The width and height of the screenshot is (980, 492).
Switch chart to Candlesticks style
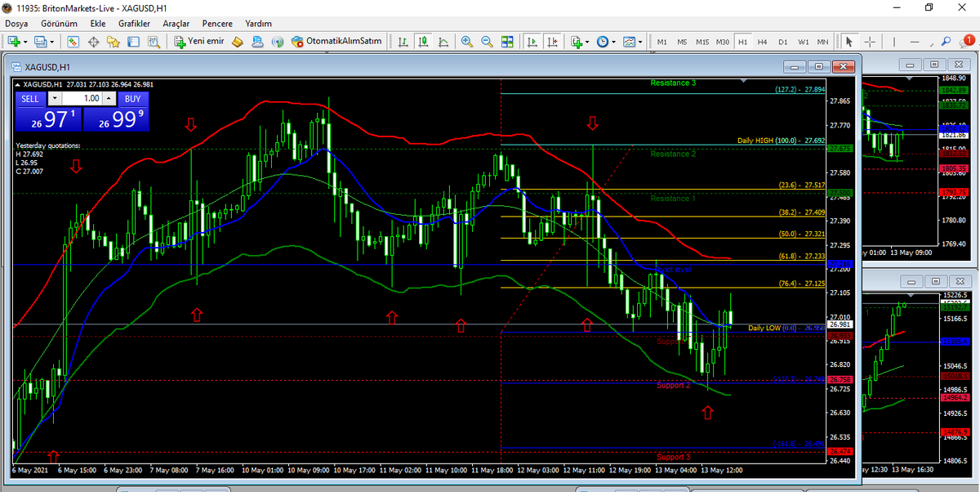pyautogui.click(x=423, y=41)
